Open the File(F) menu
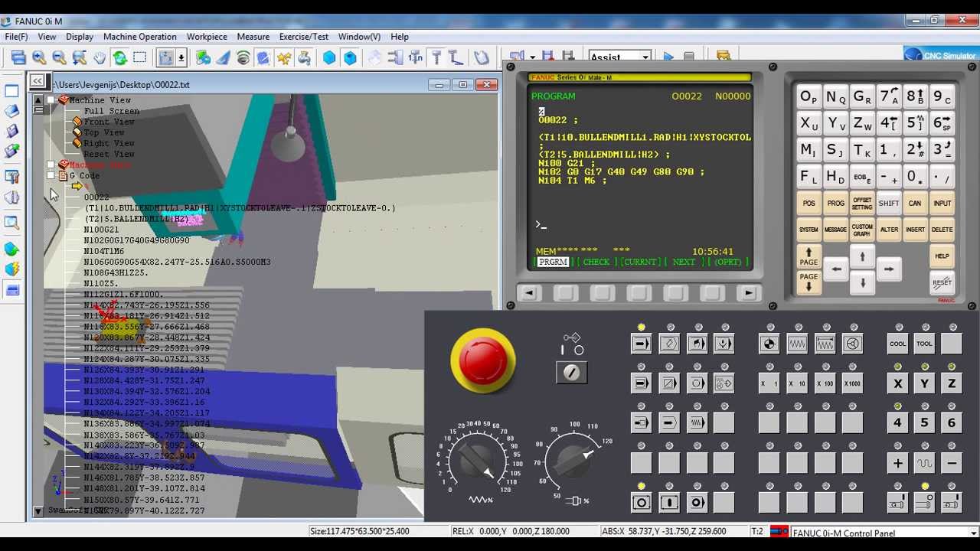 (16, 37)
